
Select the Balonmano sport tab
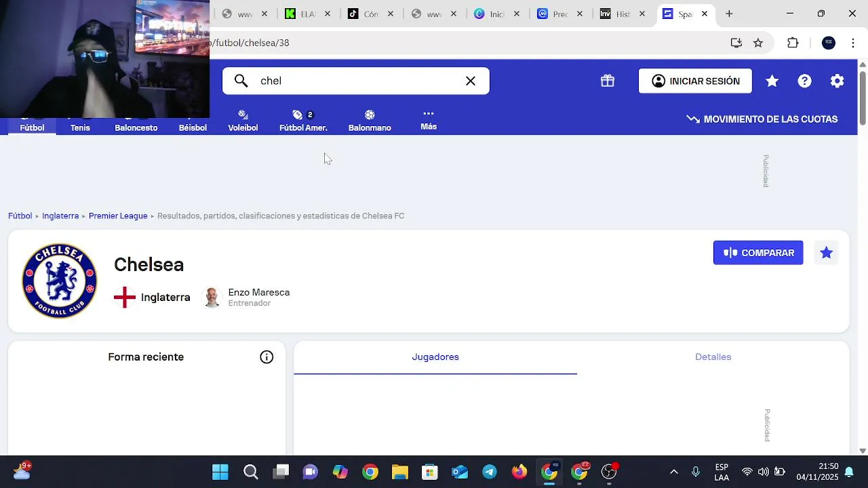pos(370,121)
